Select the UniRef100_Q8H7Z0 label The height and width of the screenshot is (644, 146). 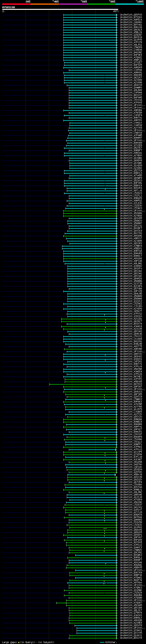coord(131,354)
